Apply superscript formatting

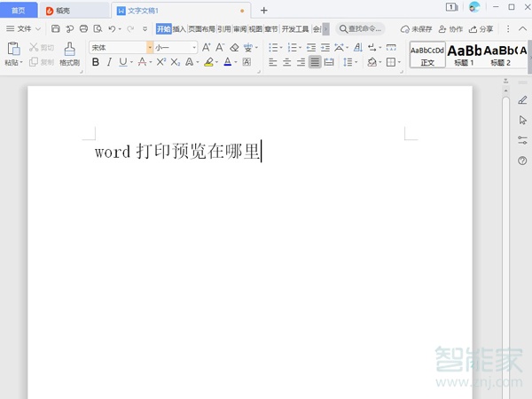[160, 63]
